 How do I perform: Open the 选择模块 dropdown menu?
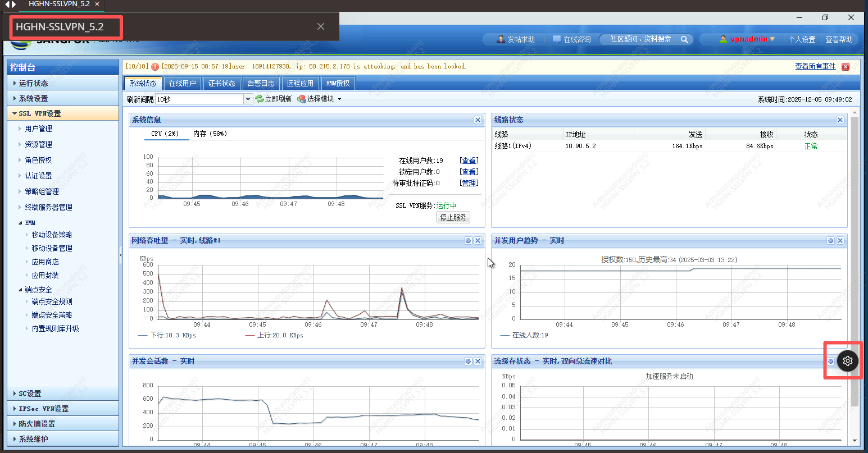point(320,99)
